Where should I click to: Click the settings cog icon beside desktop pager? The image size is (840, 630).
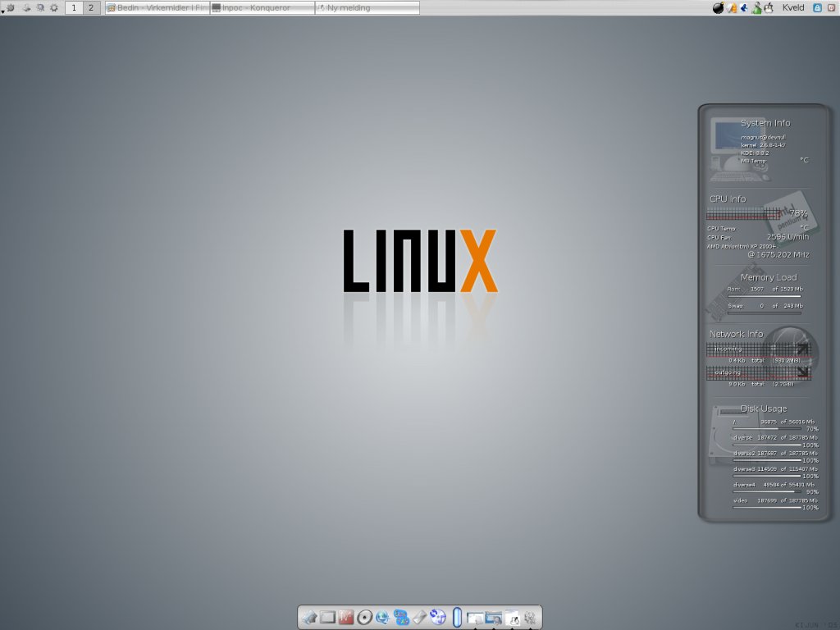click(x=54, y=7)
